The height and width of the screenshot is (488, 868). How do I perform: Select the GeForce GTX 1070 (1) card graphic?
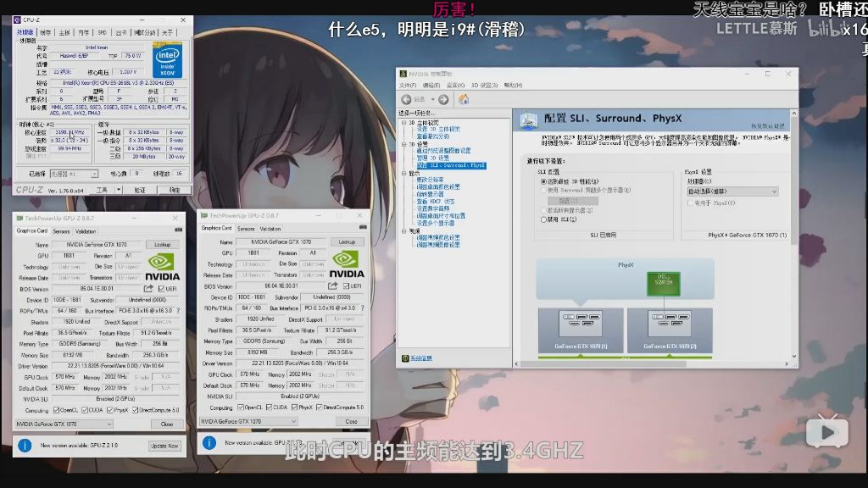(581, 330)
